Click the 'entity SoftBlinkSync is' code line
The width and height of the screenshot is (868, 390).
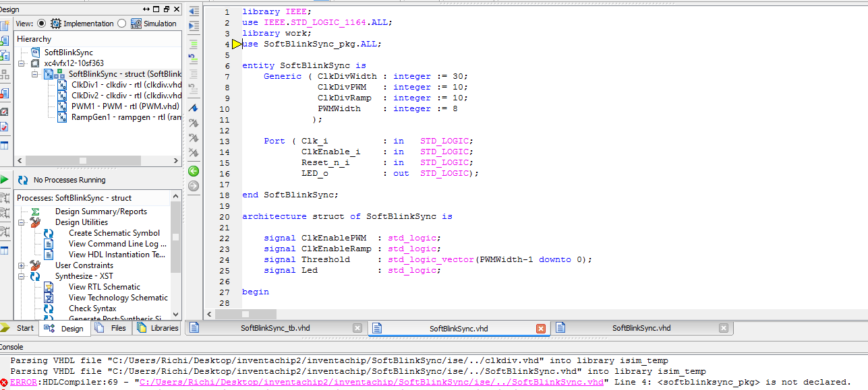click(x=304, y=65)
